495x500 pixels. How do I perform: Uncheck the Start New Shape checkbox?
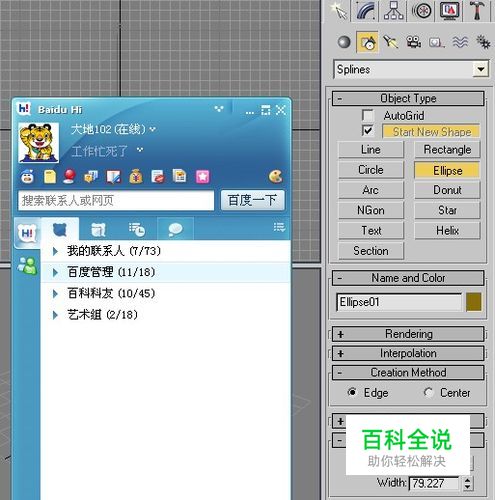click(x=368, y=131)
